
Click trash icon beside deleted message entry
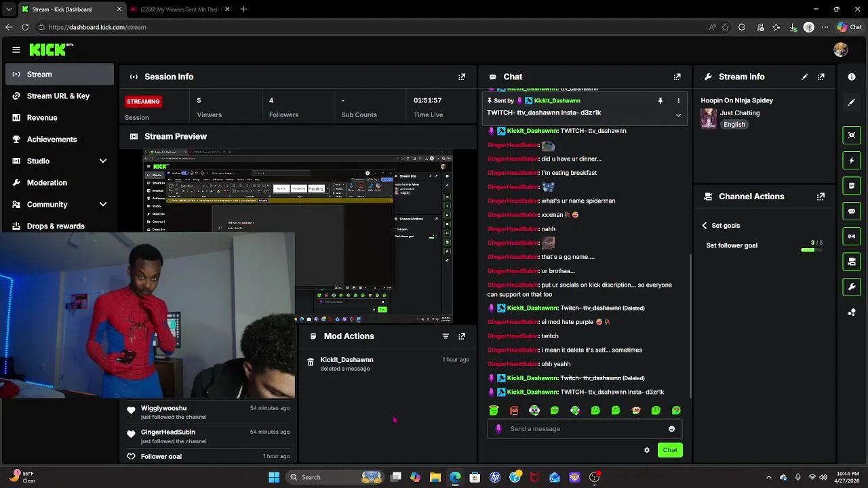coord(311,363)
